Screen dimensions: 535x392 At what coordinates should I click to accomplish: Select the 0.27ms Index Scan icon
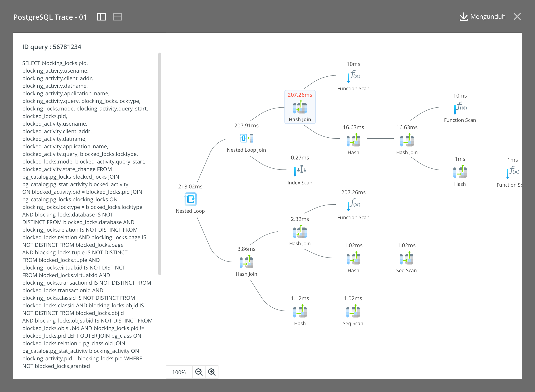[300, 170]
